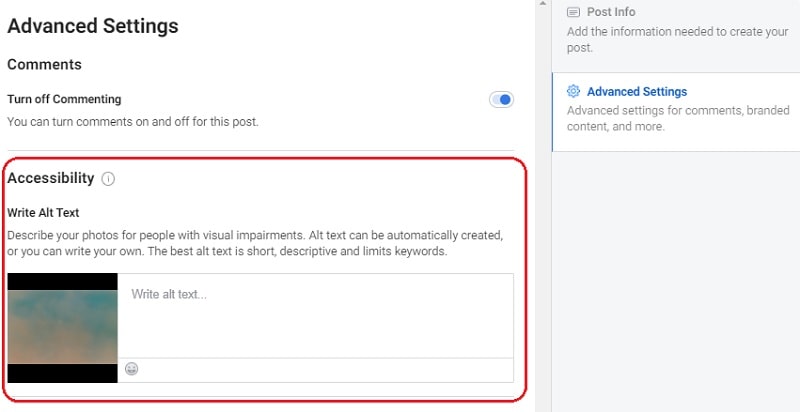800x412 pixels.
Task: Click the comments on/off helper text
Action: click(x=133, y=122)
